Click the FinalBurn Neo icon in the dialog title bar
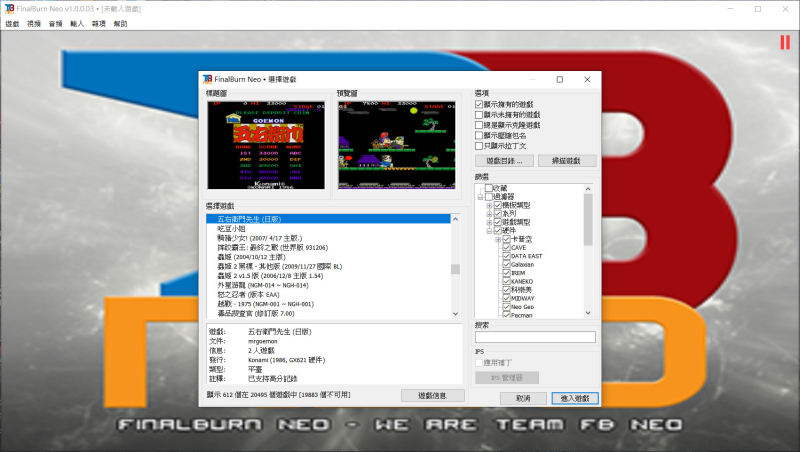Viewport: 800px width, 452px height. point(207,79)
